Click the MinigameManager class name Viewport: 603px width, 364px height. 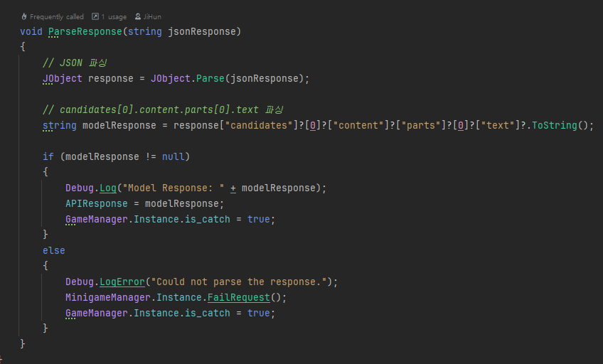pyautogui.click(x=108, y=297)
